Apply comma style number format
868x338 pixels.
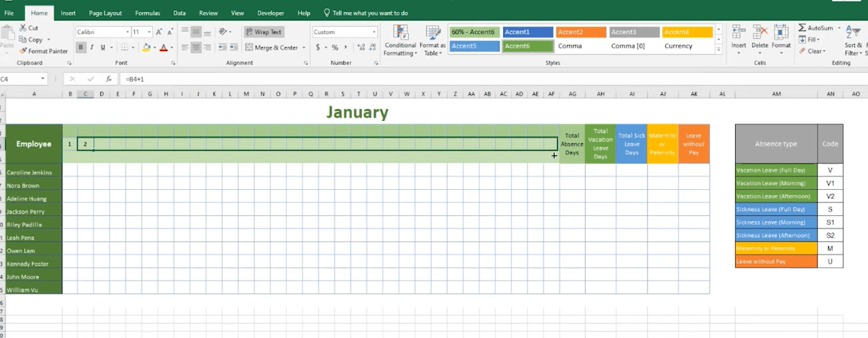pyautogui.click(x=345, y=47)
